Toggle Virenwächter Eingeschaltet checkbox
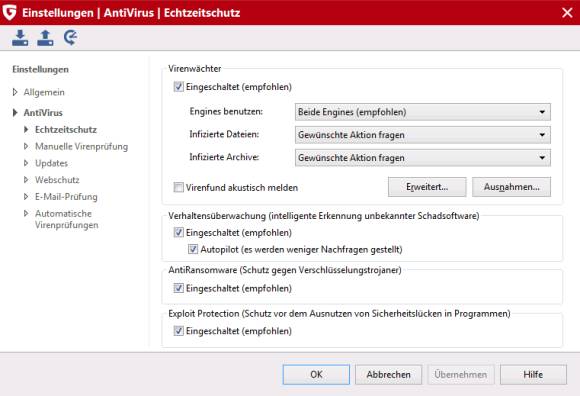The image size is (580, 396). [179, 87]
